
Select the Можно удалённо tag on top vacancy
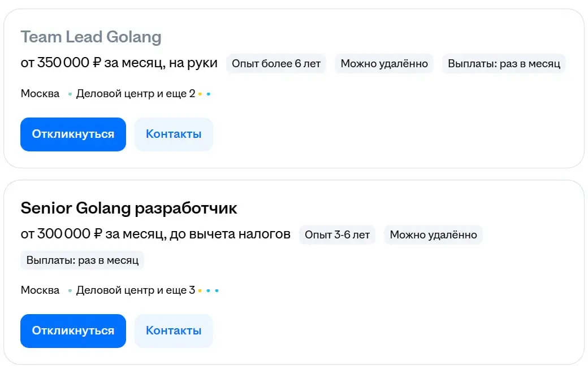[384, 63]
